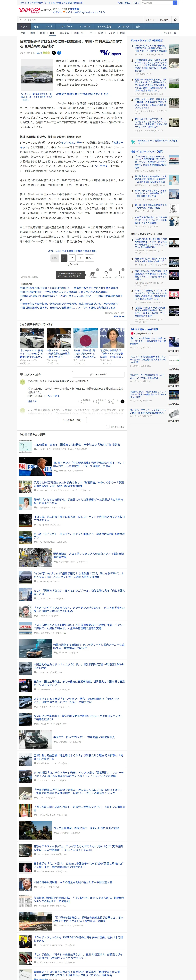Play the 0:41 円安さらに進行 video thumbnail
Image resolution: width=196 pixels, height=980 pixels.
(174, 262)
